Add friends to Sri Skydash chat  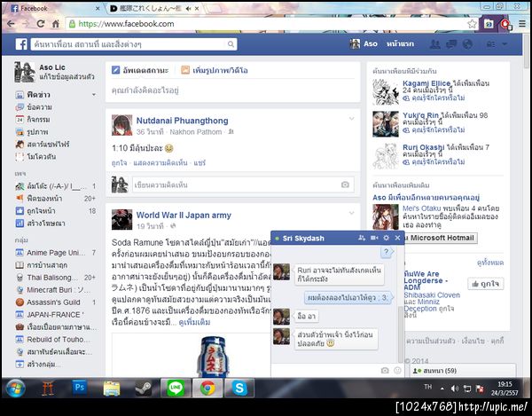click(362, 238)
